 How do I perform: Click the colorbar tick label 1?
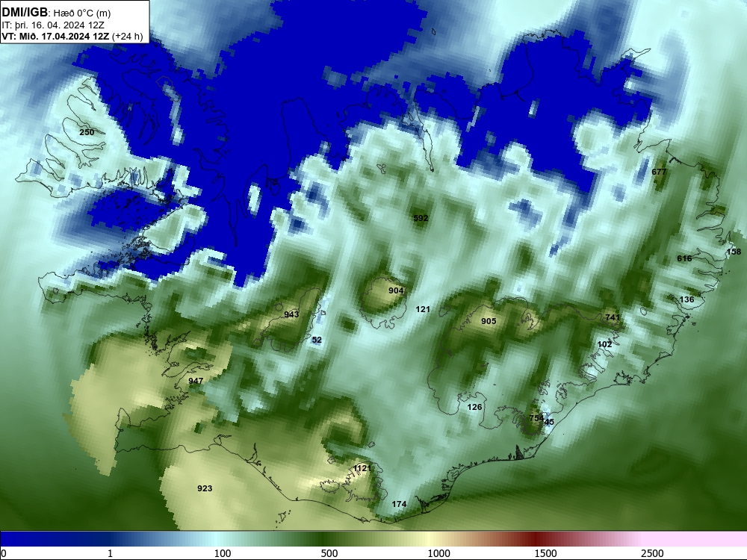(x=110, y=553)
